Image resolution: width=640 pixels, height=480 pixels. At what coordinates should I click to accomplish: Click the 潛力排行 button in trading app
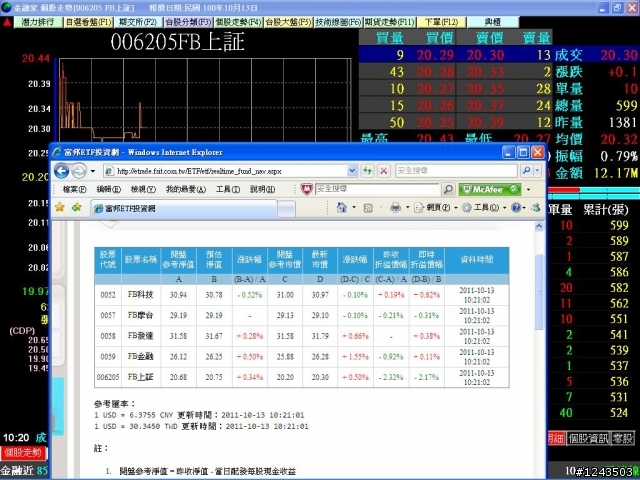click(x=38, y=22)
